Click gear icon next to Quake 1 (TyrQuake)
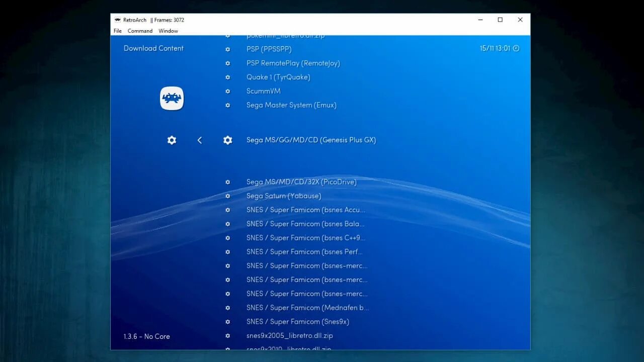This screenshot has width=644, height=362. [227, 77]
